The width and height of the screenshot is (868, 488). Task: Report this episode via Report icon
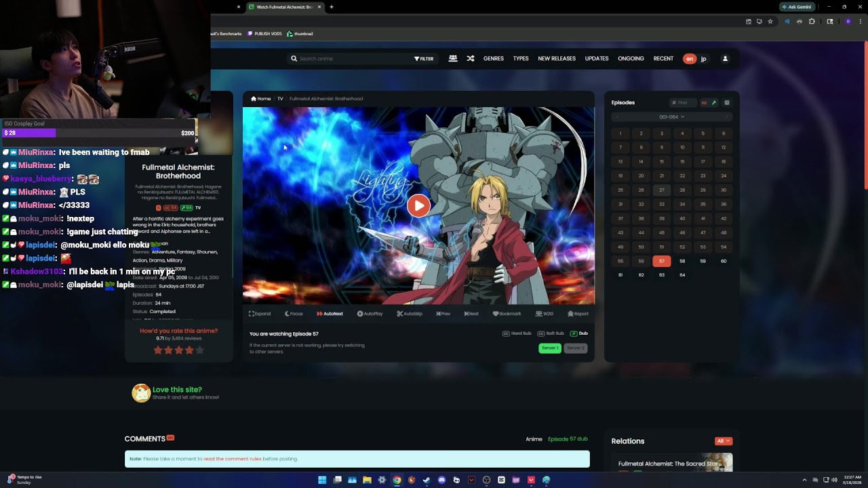pos(578,314)
